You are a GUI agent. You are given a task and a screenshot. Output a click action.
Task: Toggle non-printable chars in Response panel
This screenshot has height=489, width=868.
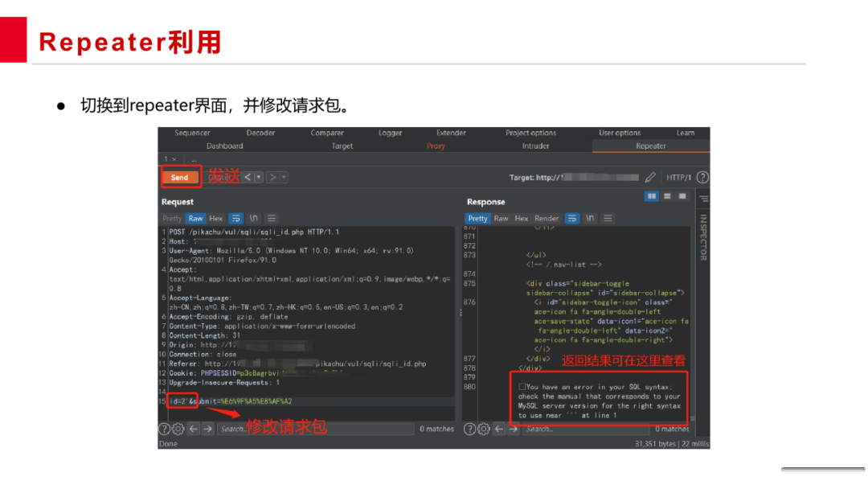(x=590, y=218)
